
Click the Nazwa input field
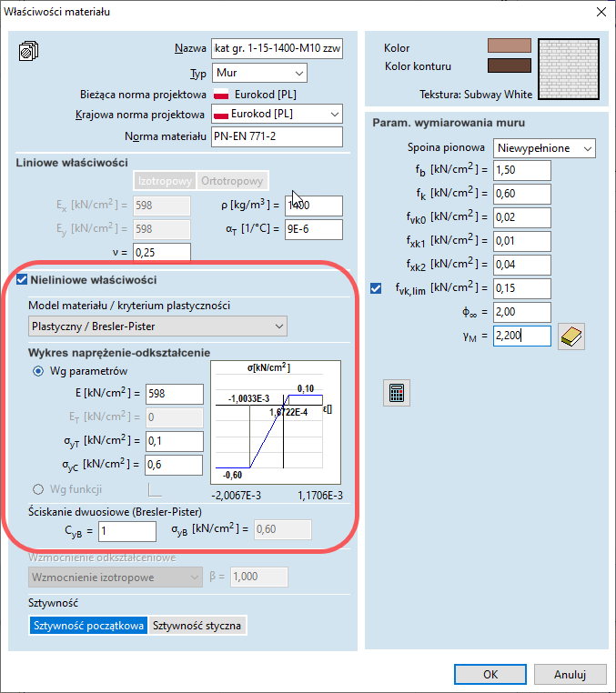pyautogui.click(x=276, y=49)
